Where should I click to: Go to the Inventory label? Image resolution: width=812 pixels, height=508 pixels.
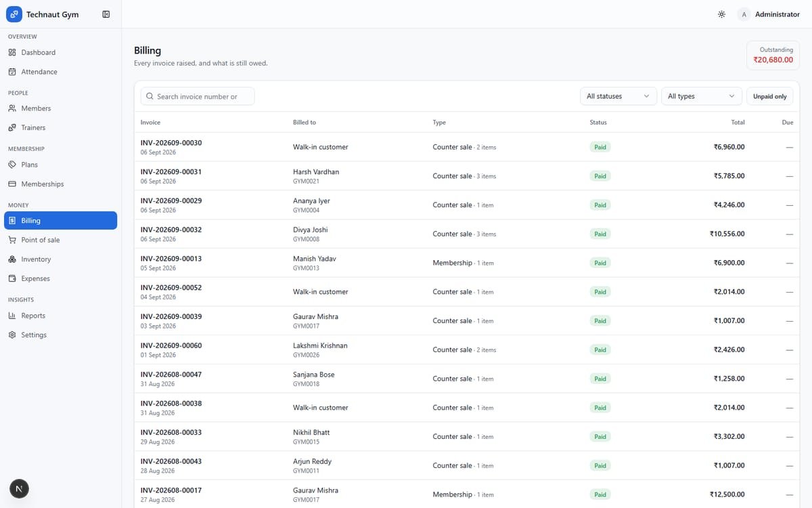pyautogui.click(x=36, y=259)
